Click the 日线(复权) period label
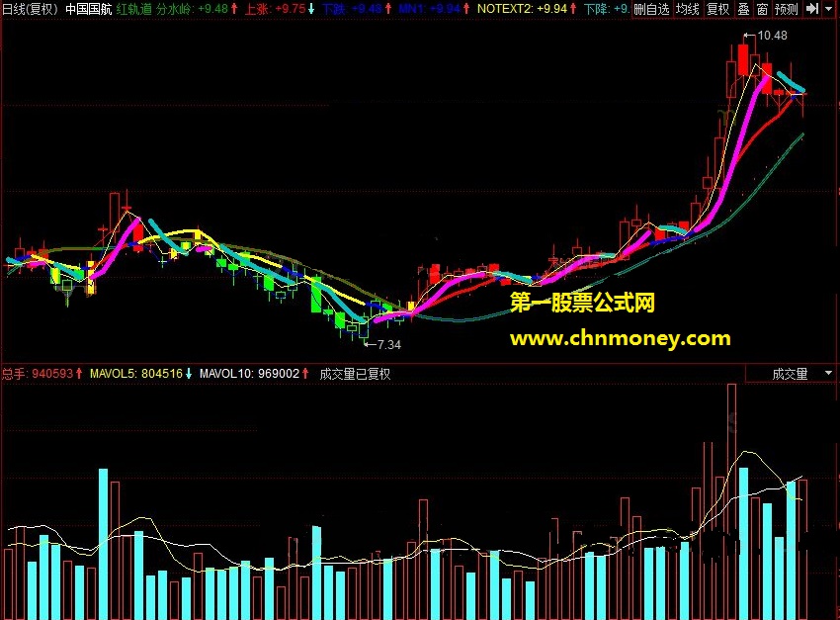 tap(30, 9)
